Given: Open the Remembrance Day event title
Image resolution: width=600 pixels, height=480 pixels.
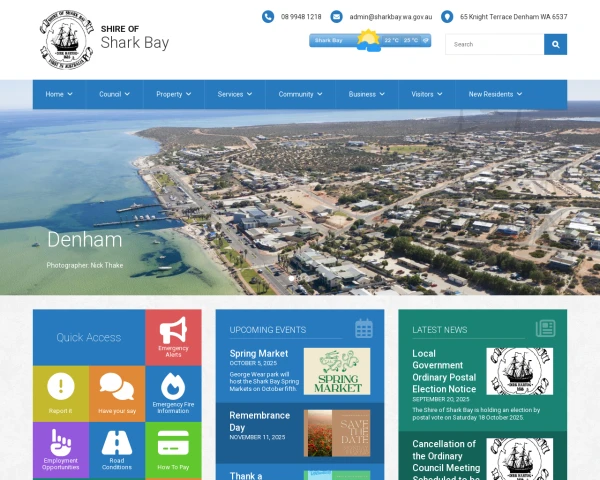Looking at the screenshot, I should click(x=259, y=421).
